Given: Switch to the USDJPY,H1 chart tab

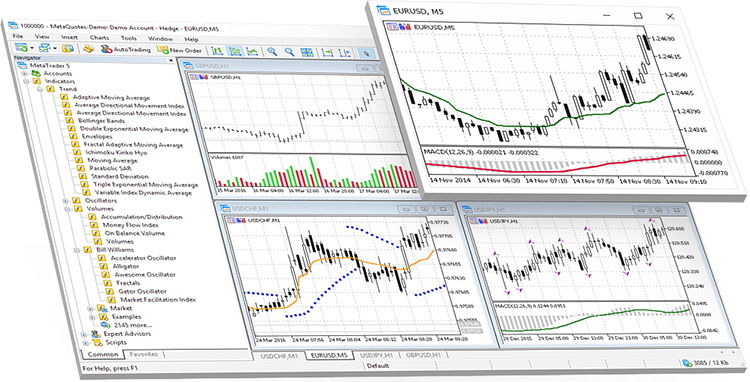Looking at the screenshot, I should (376, 355).
